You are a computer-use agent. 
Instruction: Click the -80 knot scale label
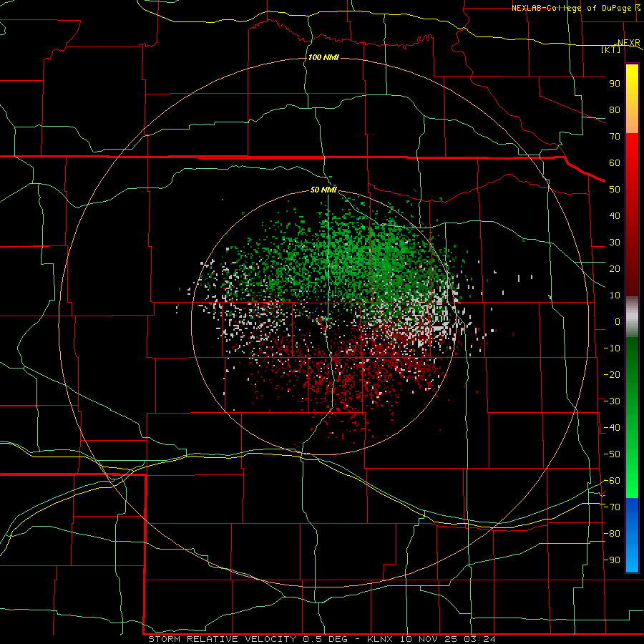[x=612, y=534]
